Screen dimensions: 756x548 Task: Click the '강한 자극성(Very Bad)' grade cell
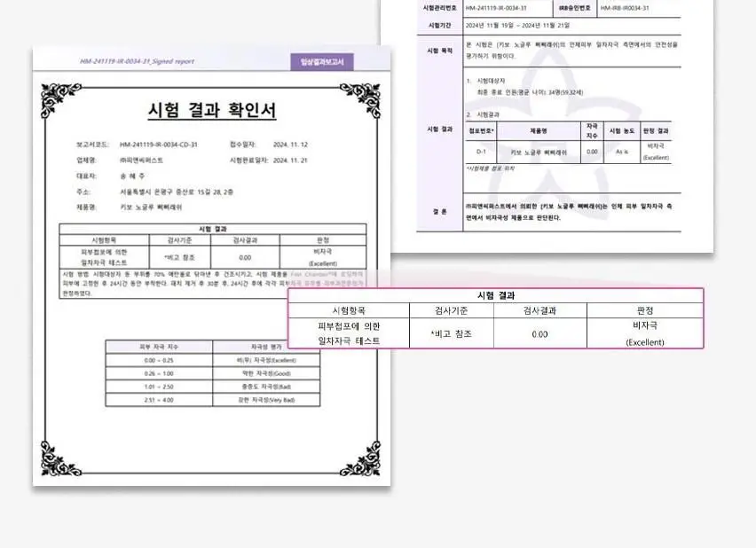point(266,400)
